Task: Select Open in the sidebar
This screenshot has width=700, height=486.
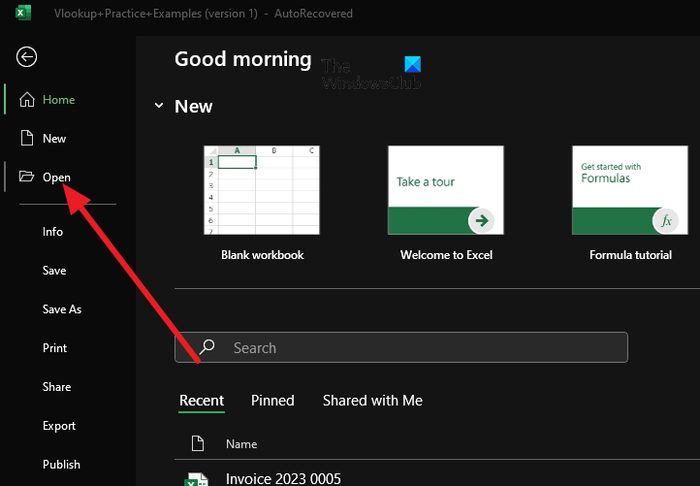Action: click(56, 178)
